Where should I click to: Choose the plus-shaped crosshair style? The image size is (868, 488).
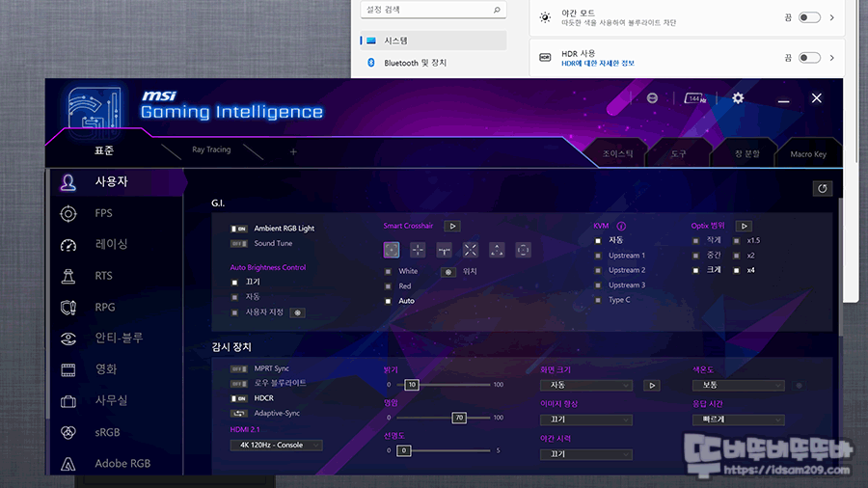pos(418,250)
